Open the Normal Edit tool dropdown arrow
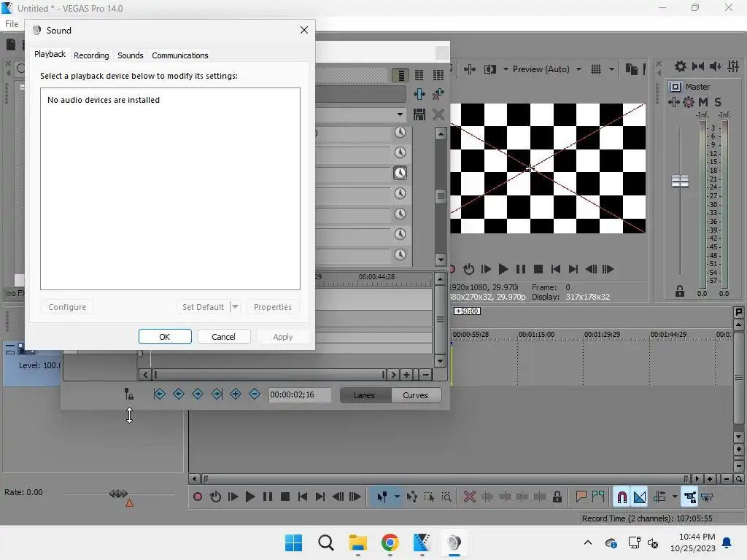The width and height of the screenshot is (747, 560). pyautogui.click(x=397, y=497)
